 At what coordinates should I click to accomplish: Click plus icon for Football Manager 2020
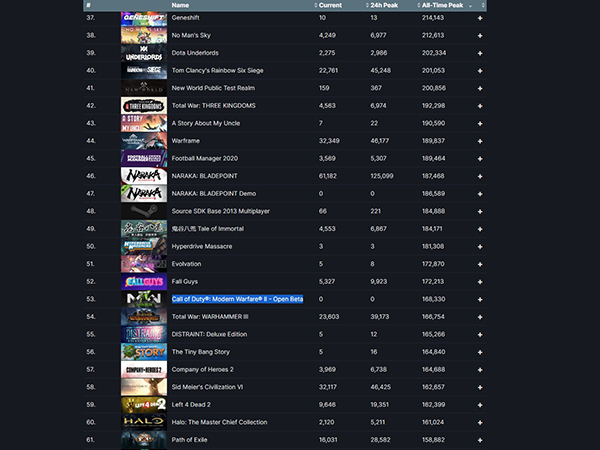pyautogui.click(x=480, y=159)
